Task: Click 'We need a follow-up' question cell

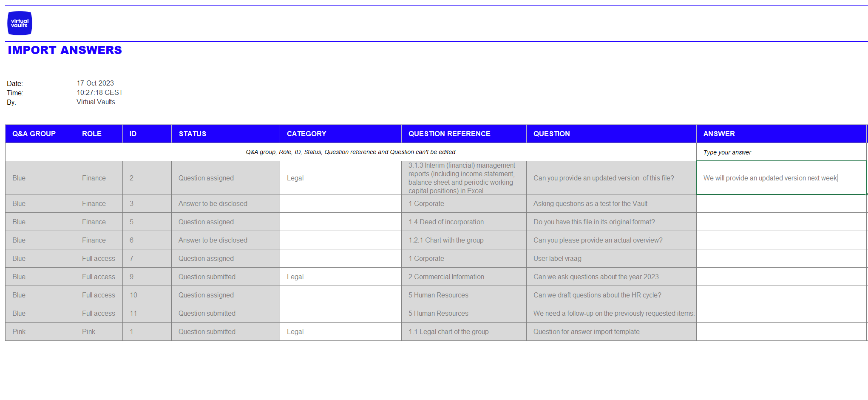Action: click(x=611, y=314)
